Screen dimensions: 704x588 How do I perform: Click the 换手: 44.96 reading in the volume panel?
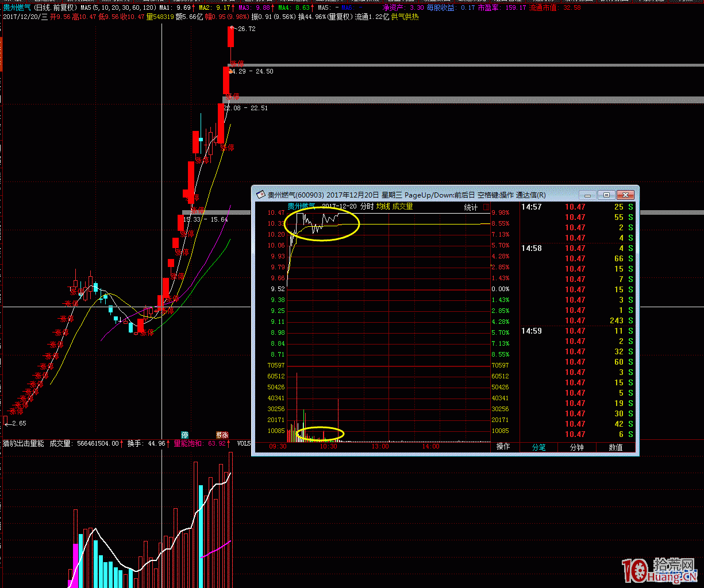coord(147,443)
